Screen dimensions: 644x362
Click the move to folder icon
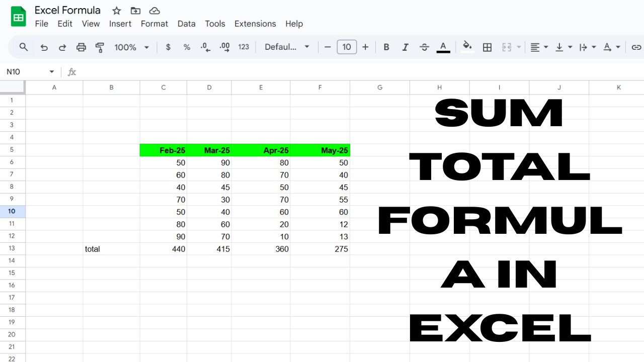tap(135, 11)
